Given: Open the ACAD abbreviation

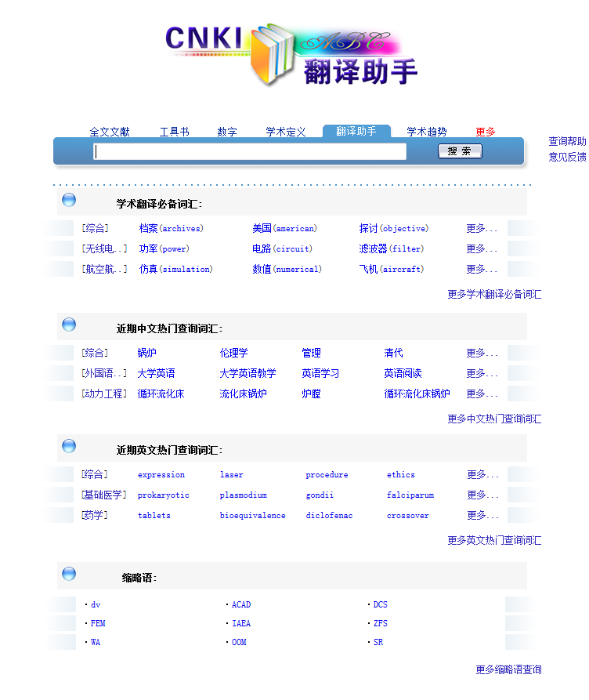Looking at the screenshot, I should pyautogui.click(x=241, y=604).
